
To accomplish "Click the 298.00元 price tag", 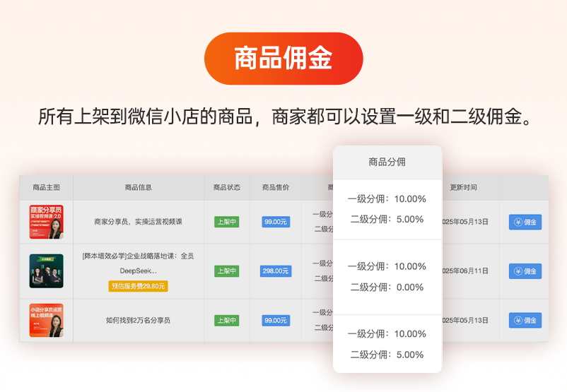I will pos(276,271).
